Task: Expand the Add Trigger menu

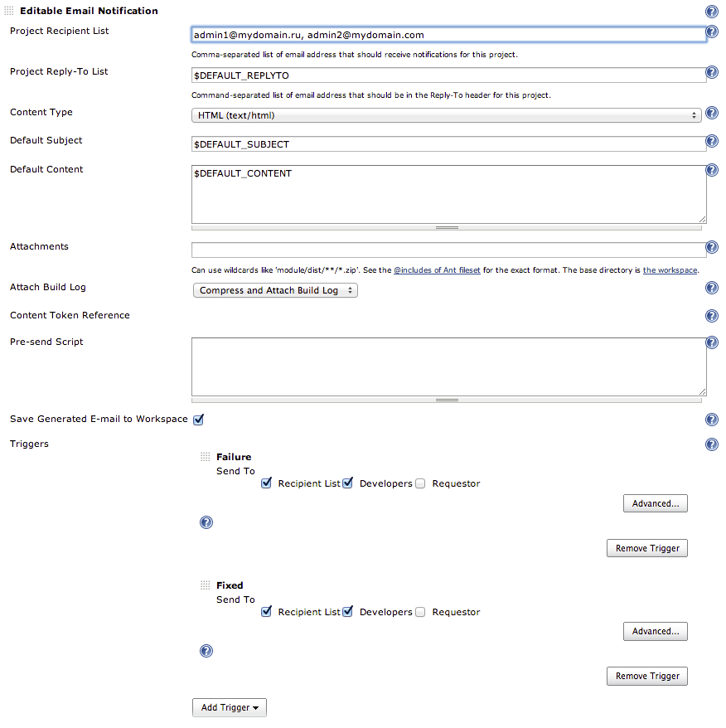Action: [230, 707]
